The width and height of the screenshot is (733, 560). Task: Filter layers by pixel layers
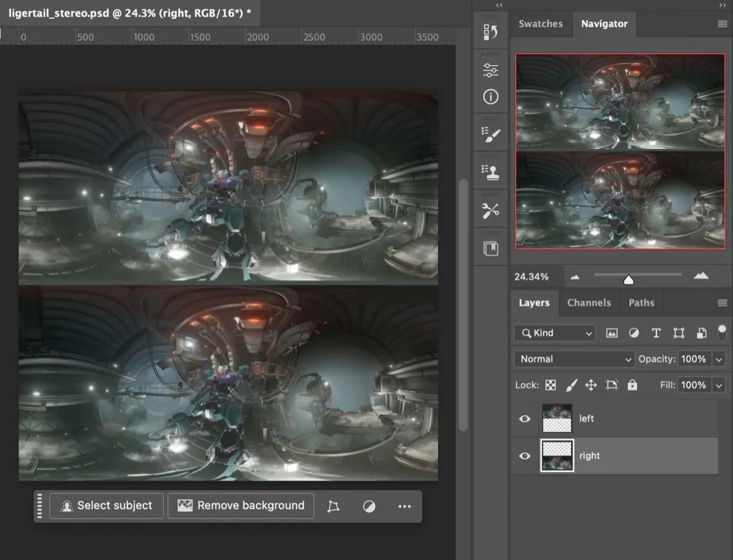coord(611,333)
